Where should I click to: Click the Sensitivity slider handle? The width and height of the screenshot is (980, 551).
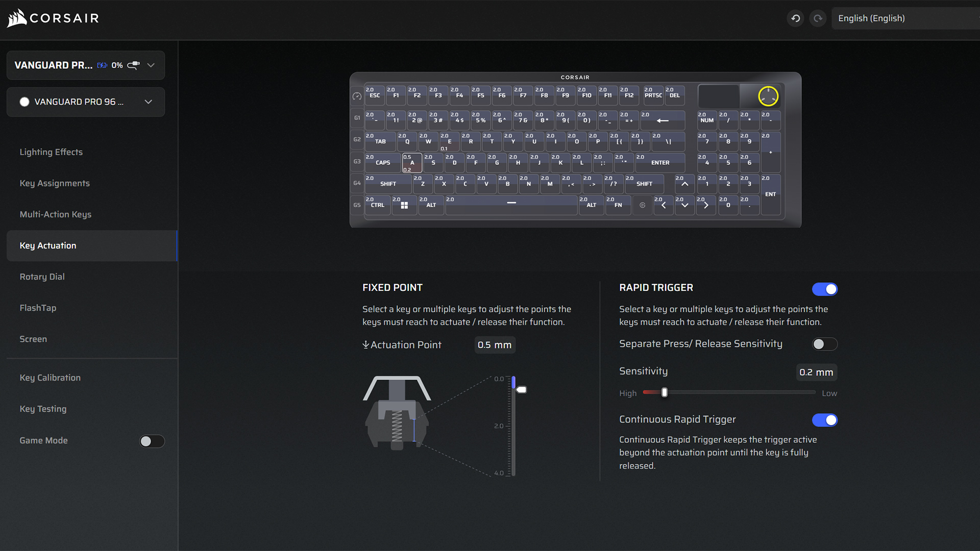[664, 392]
